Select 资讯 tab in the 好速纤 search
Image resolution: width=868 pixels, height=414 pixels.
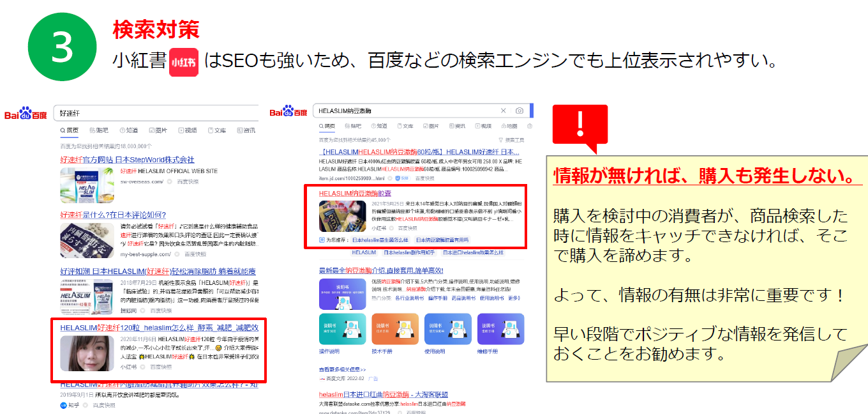(x=245, y=130)
